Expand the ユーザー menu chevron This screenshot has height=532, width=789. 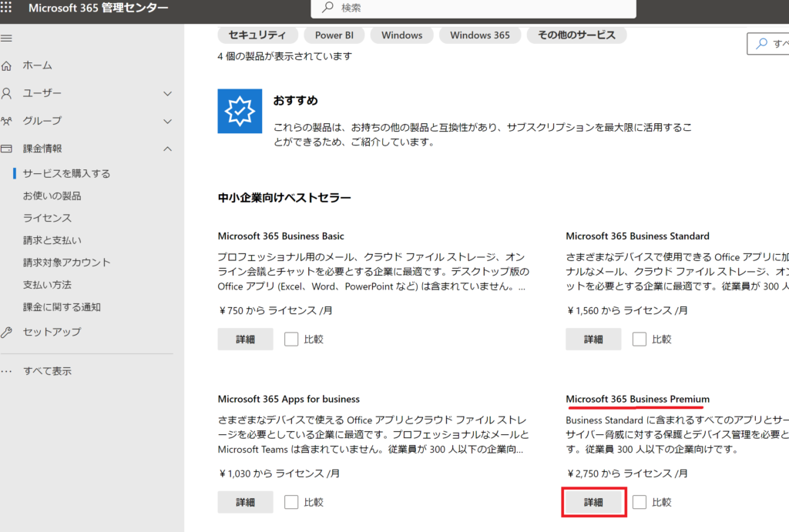167,93
